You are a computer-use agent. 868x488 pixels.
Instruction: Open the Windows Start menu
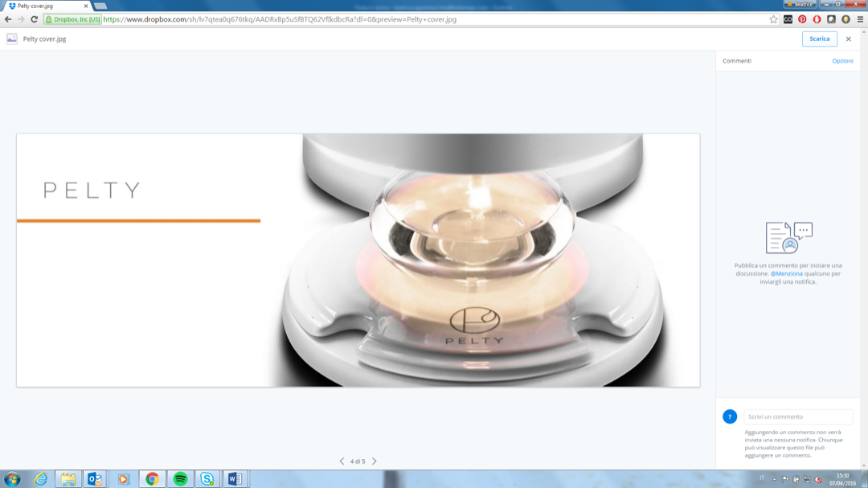[12, 479]
